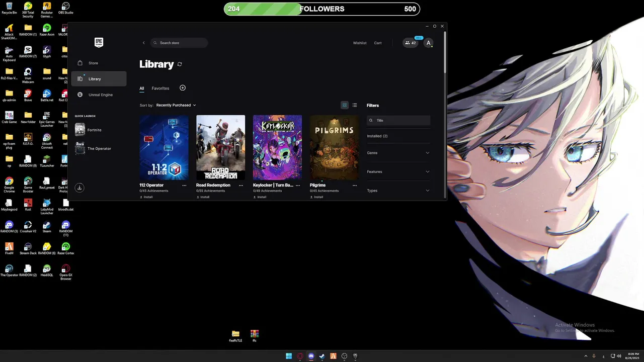Open the Pilgrims game thumbnail
The image size is (644, 362).
(x=335, y=147)
